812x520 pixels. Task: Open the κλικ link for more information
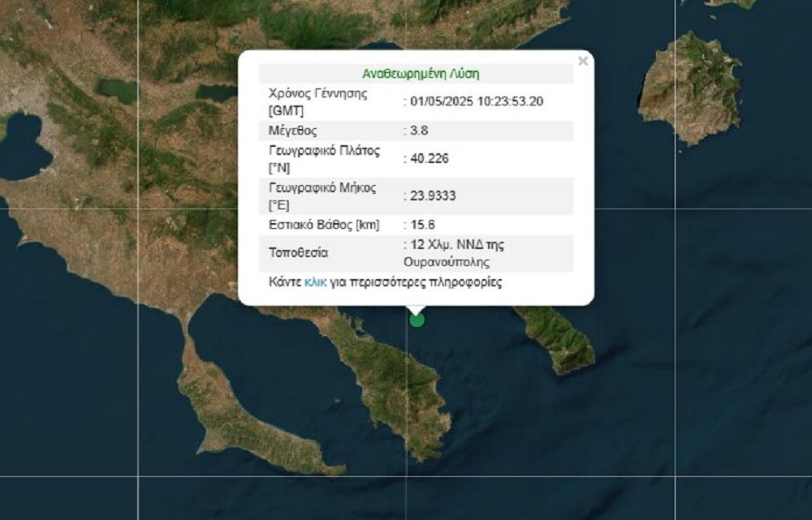tap(315, 283)
